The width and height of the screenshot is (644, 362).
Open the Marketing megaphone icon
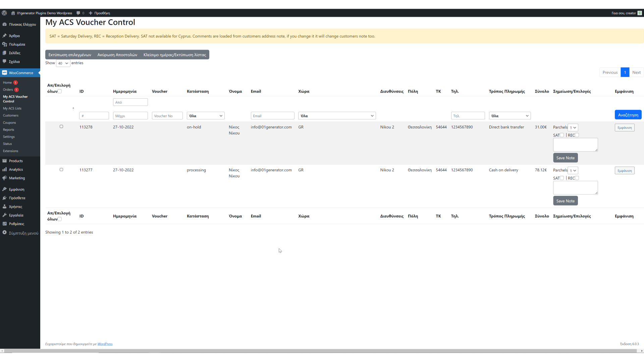(4, 178)
